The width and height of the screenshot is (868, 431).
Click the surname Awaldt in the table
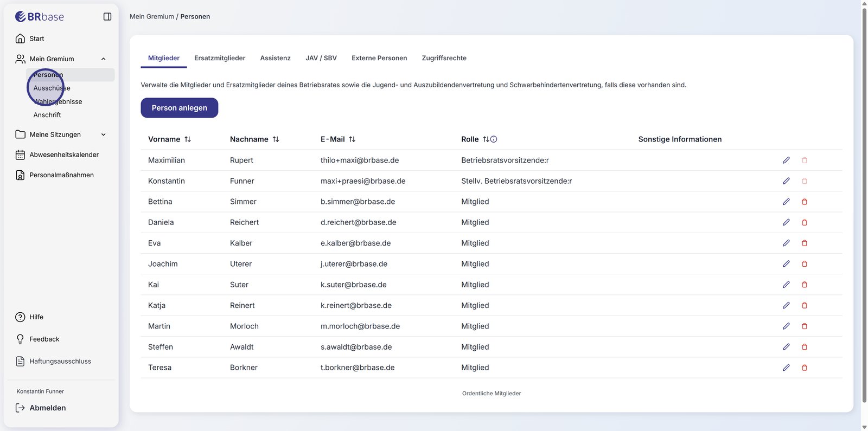241,347
